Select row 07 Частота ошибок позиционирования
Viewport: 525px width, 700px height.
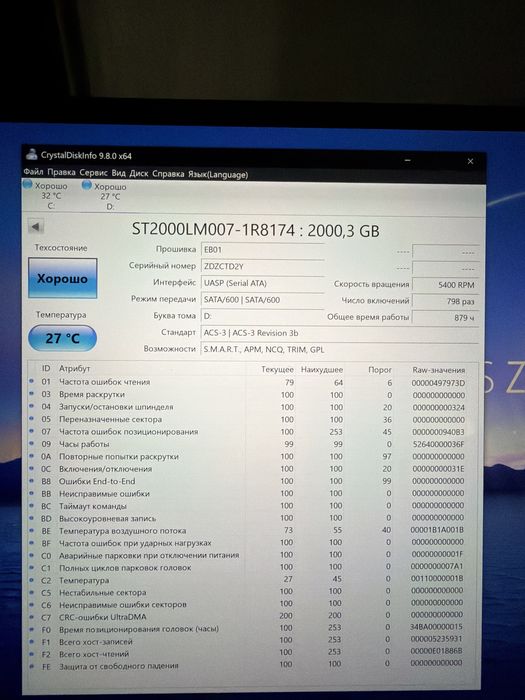[252, 432]
